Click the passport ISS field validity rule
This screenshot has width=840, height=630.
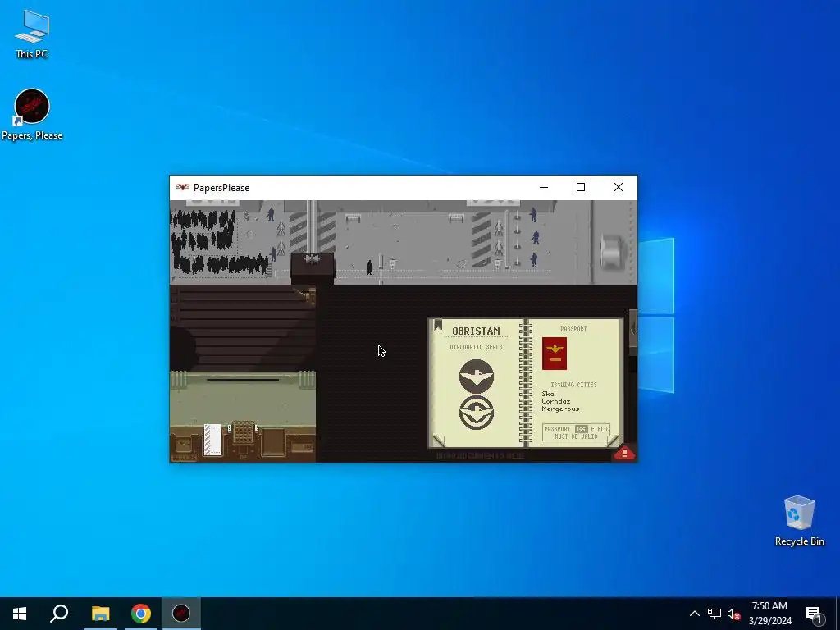click(x=576, y=432)
